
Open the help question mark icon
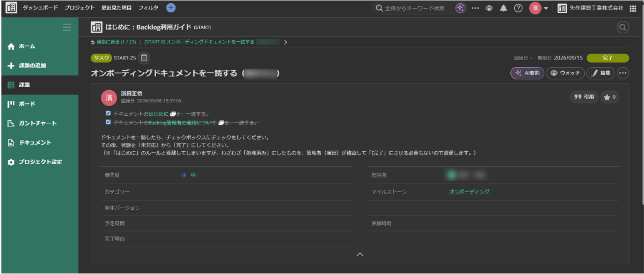click(x=518, y=8)
